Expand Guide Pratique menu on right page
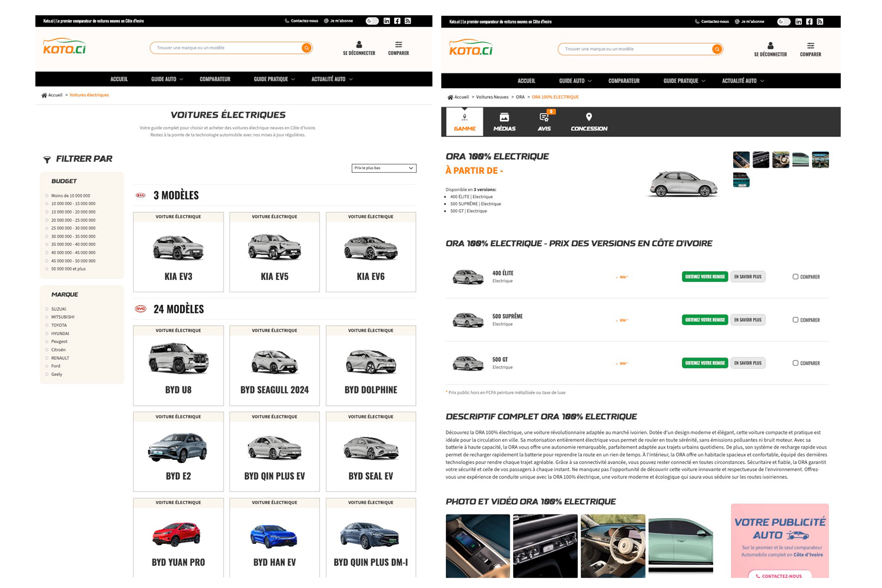The image size is (882, 588). click(x=684, y=81)
